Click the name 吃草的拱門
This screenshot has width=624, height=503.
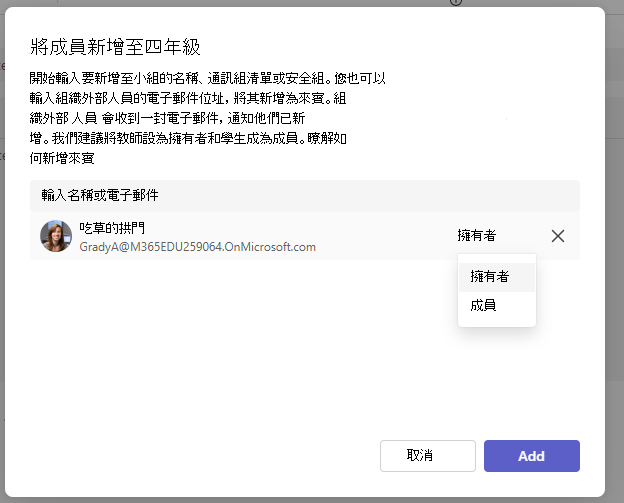(112, 228)
